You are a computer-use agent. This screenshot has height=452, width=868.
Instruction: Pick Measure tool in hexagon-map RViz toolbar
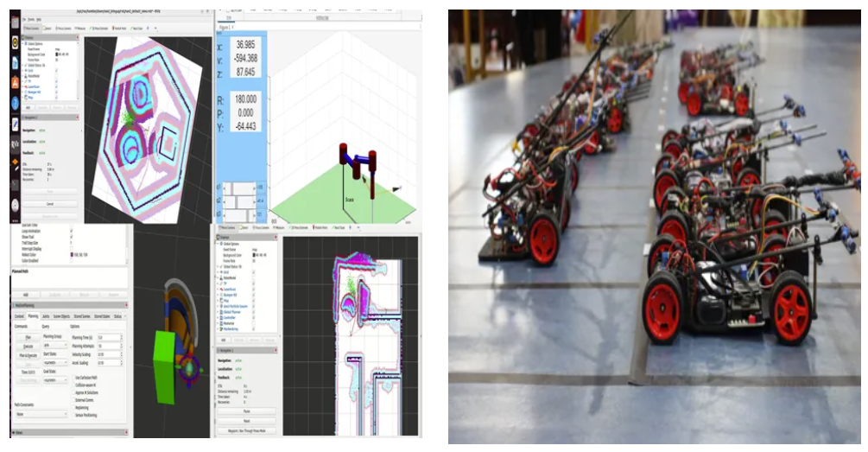coord(80,29)
